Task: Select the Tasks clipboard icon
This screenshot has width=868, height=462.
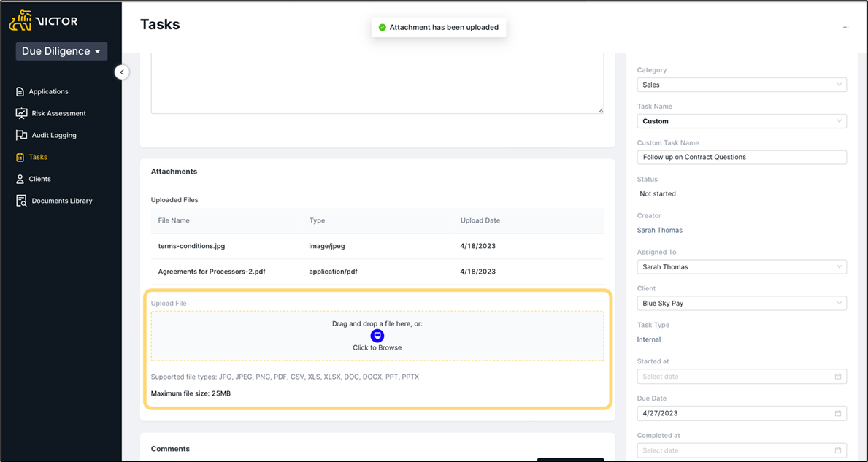Action: [20, 157]
